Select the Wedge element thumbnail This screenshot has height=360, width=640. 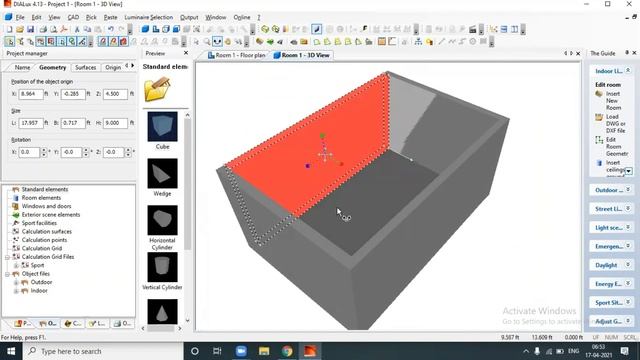(162, 173)
